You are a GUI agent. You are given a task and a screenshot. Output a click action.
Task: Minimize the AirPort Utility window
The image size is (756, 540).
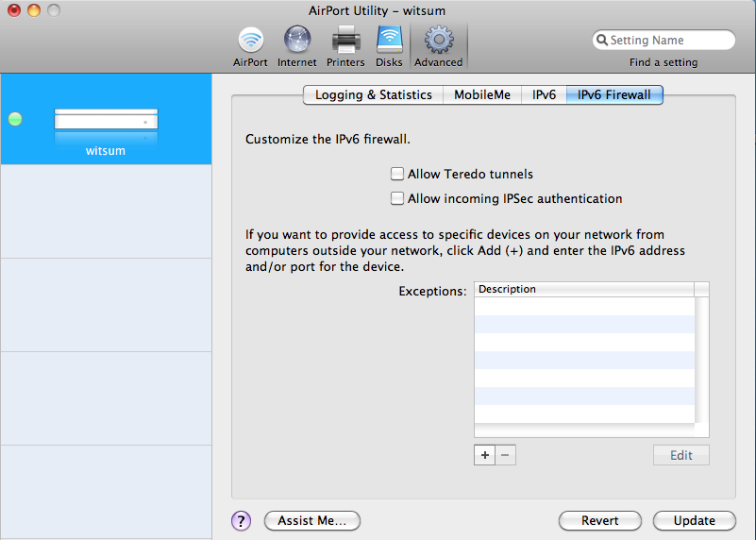(x=34, y=9)
